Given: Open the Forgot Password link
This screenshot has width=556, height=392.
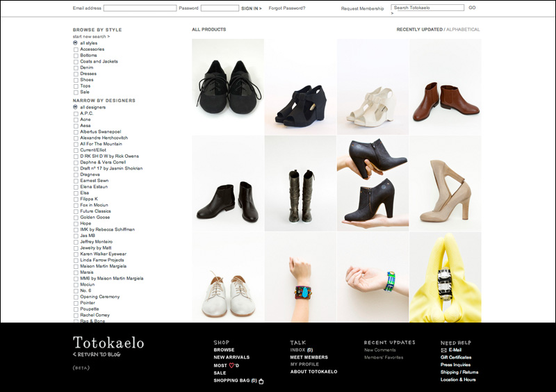Looking at the screenshot, I should (286, 8).
